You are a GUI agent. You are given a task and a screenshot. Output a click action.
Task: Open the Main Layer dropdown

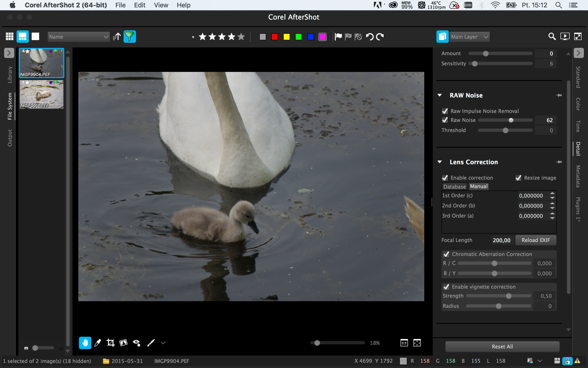469,37
